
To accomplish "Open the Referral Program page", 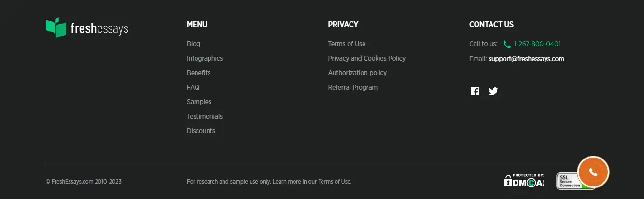I will (x=352, y=87).
